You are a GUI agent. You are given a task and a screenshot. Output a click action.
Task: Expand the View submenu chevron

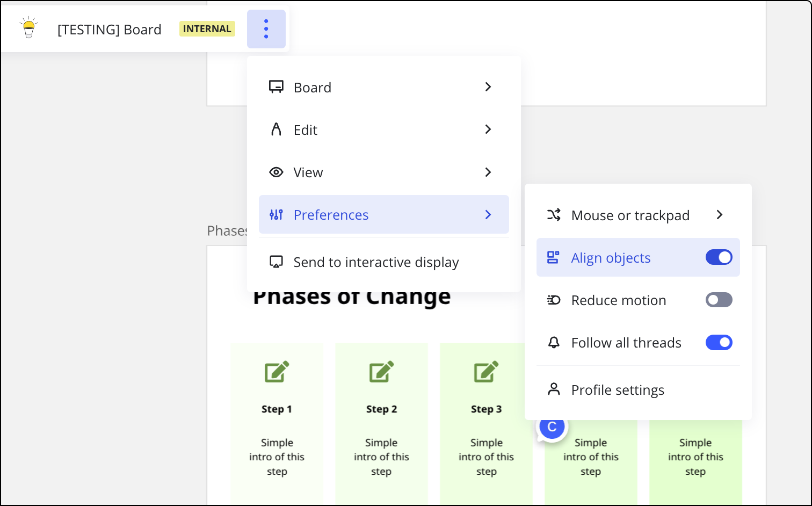tap(488, 172)
